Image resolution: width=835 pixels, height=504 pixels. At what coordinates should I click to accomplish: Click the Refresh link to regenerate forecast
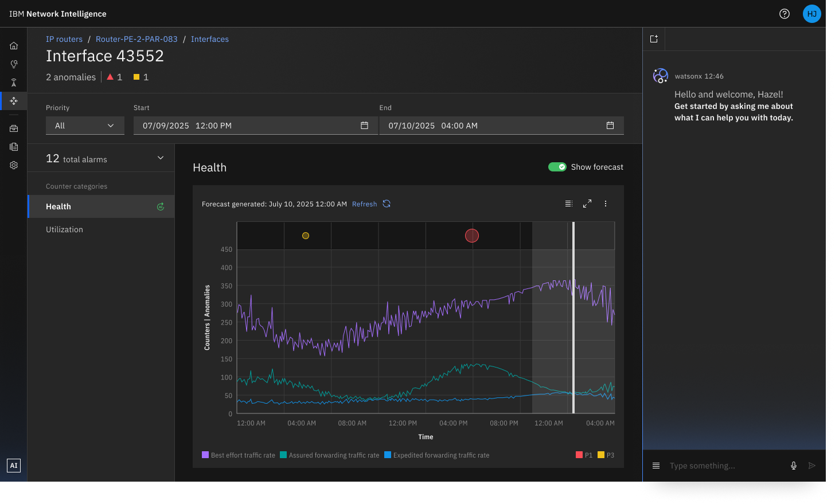tap(364, 204)
